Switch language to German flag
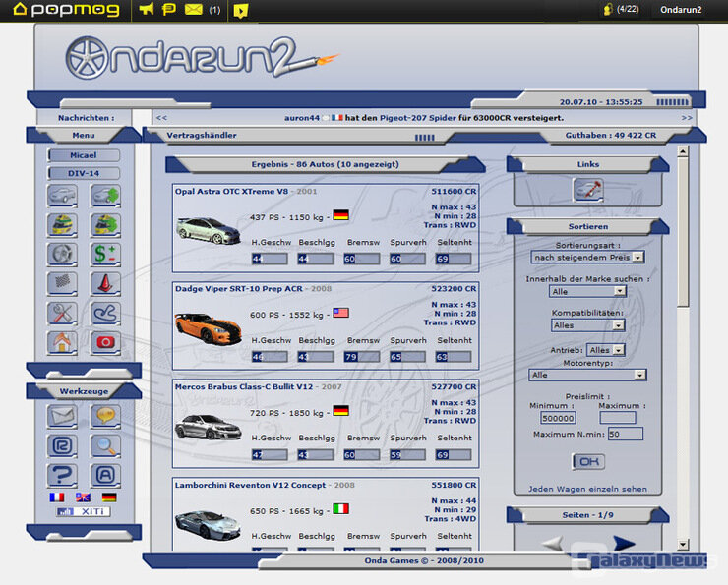The image size is (728, 585). (x=109, y=497)
